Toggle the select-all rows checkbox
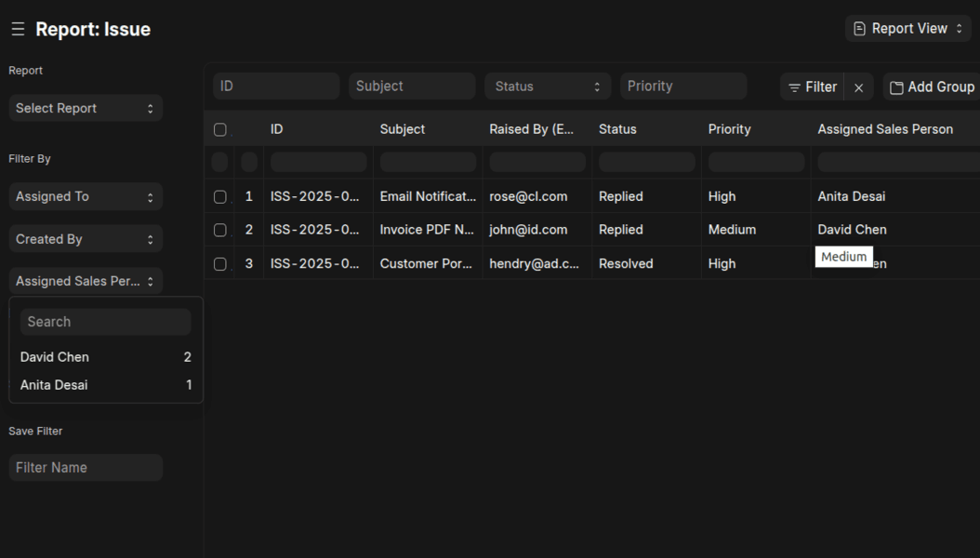Image resolution: width=980 pixels, height=558 pixels. (x=220, y=129)
